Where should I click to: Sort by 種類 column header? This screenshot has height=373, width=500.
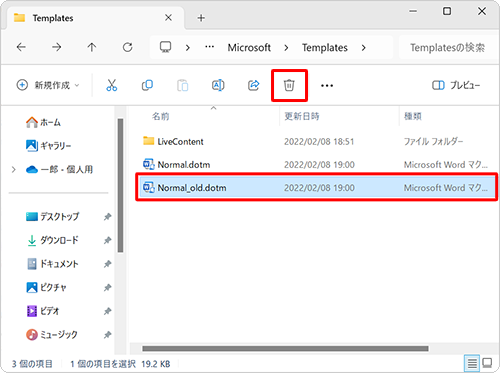click(413, 116)
